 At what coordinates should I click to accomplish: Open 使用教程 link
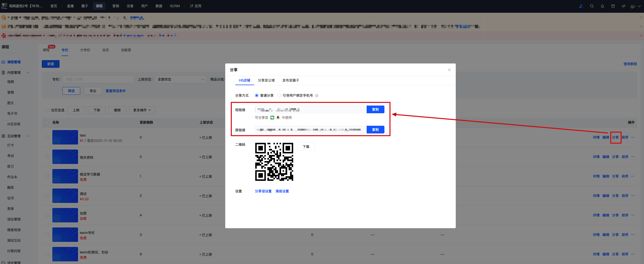(x=630, y=64)
